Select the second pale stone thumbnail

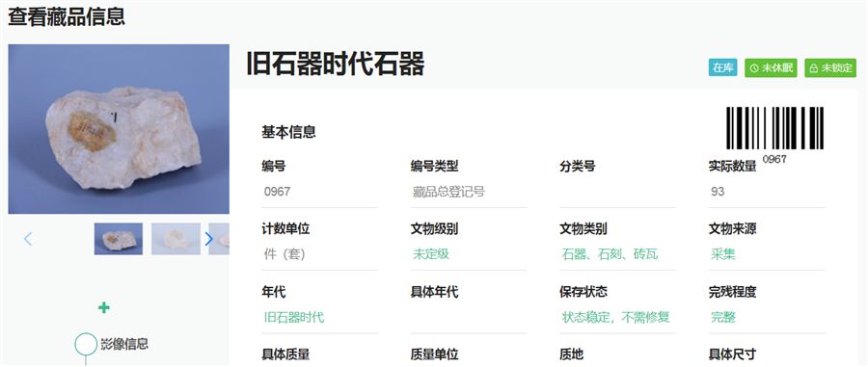[x=176, y=239]
